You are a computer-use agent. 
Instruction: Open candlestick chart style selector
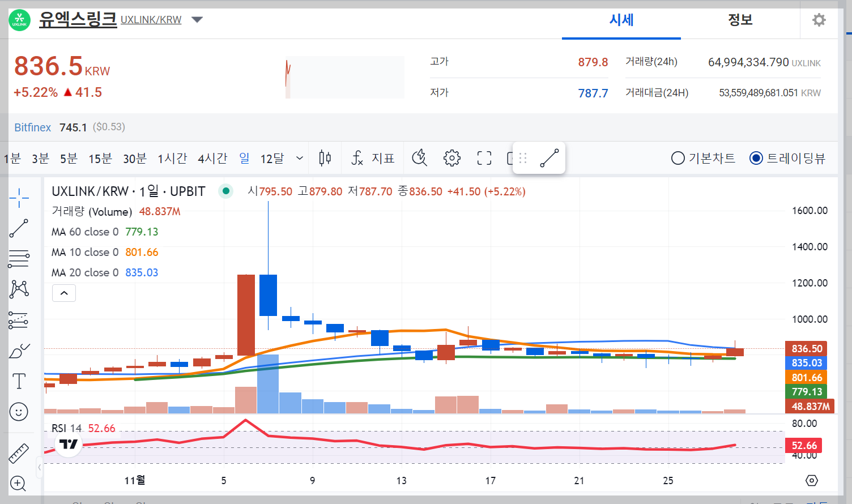(x=325, y=158)
